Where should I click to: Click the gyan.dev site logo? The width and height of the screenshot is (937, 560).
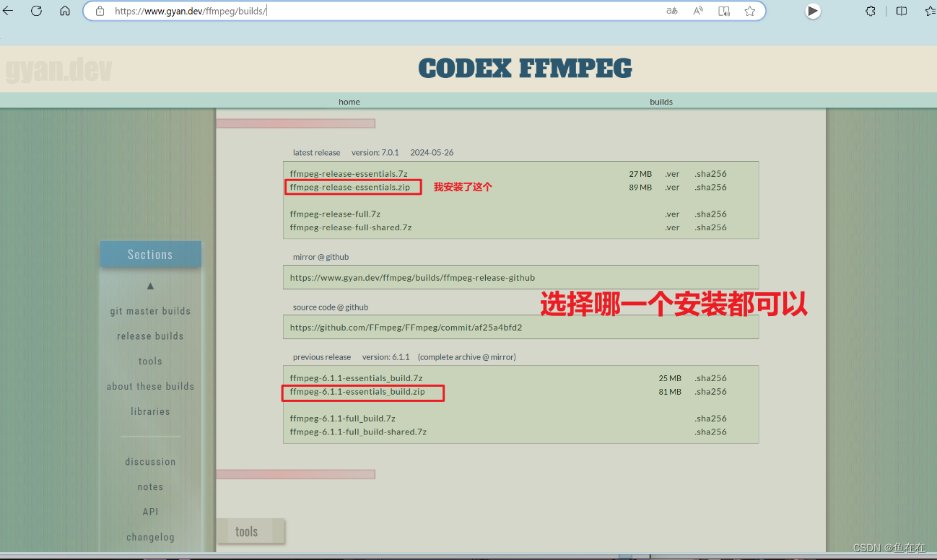click(58, 70)
